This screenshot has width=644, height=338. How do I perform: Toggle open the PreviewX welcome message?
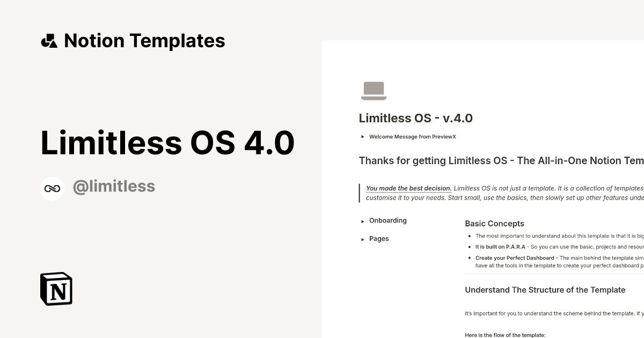tap(412, 137)
